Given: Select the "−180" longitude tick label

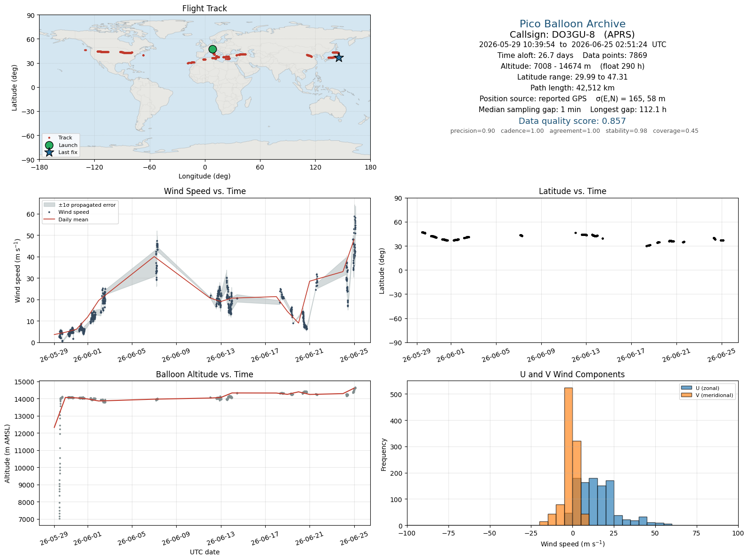Looking at the screenshot, I should [39, 167].
